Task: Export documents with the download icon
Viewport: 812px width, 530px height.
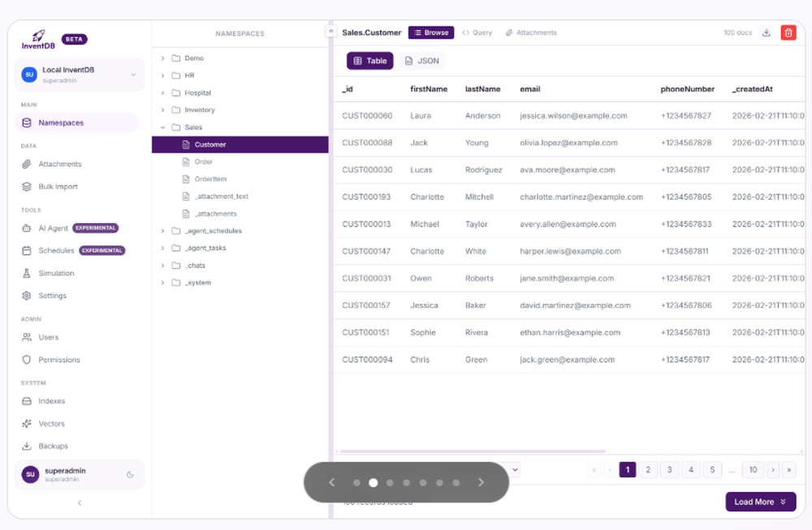Action: pos(763,32)
